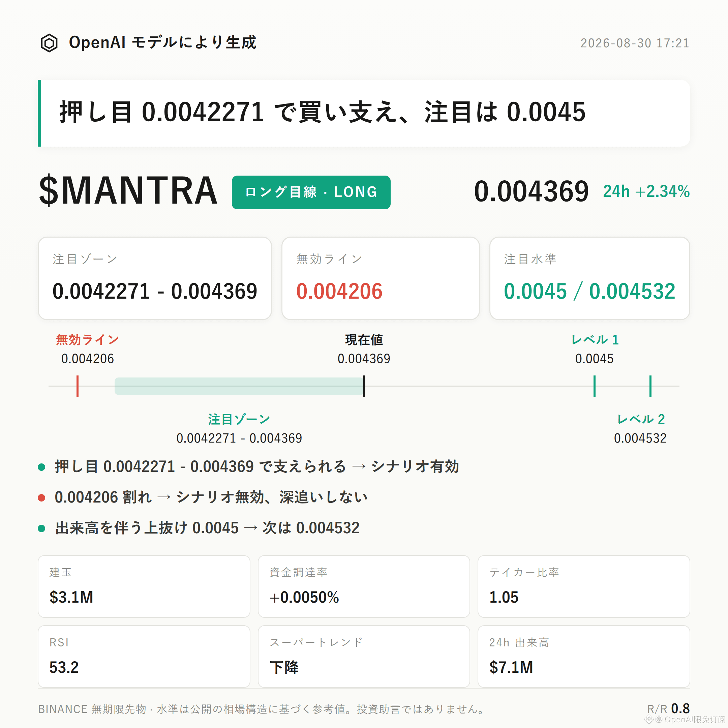Click the bullet text 'シナリオ無効、深追いしない'
The height and width of the screenshot is (728, 728).
pyautogui.click(x=272, y=497)
